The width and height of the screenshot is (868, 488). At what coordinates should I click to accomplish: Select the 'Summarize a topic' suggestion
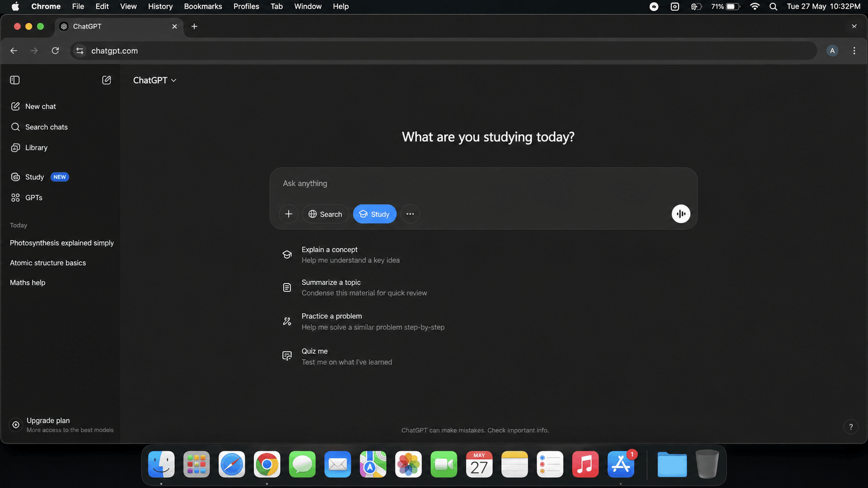coord(355,287)
